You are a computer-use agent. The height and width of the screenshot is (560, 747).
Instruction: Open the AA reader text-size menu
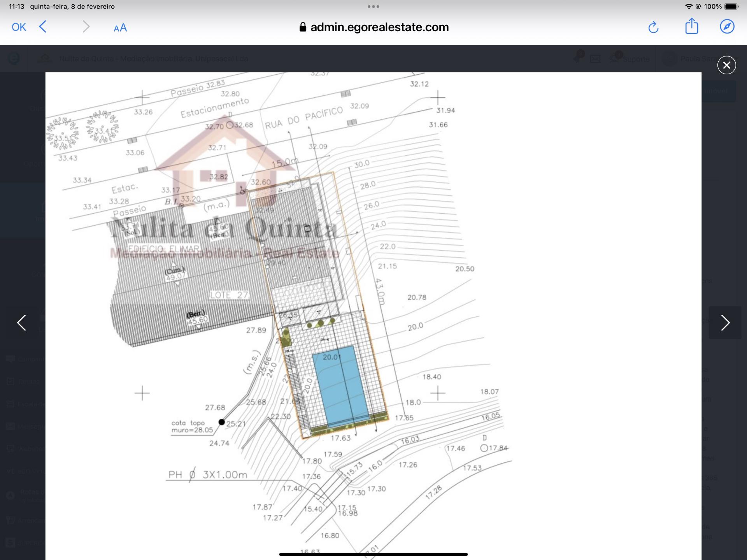click(x=120, y=28)
